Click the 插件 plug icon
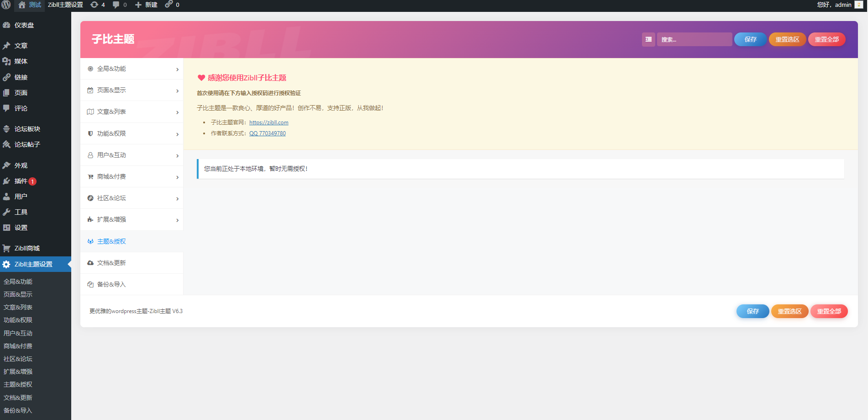868x420 pixels. (6, 181)
